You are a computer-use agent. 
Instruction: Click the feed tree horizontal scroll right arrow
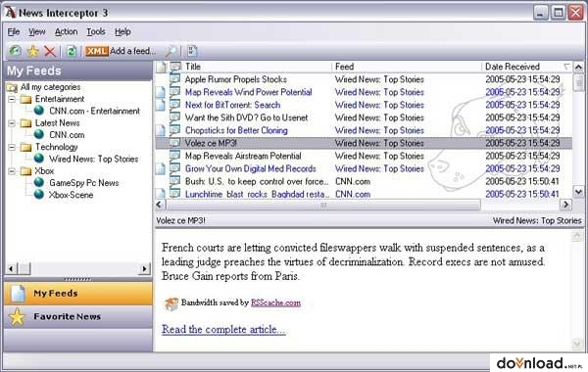click(144, 268)
